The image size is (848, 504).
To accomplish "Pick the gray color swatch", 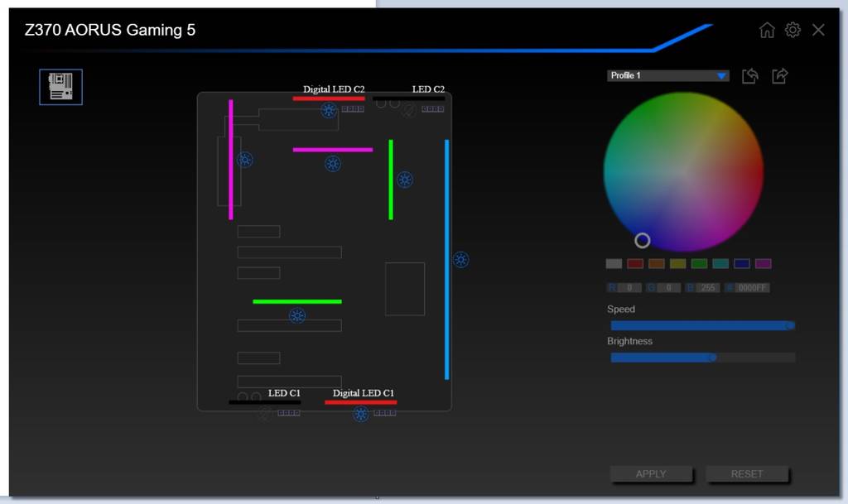I will click(x=614, y=264).
